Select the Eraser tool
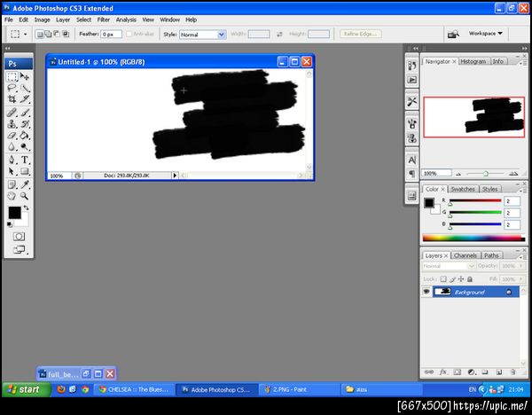The width and height of the screenshot is (532, 415). tap(12, 136)
